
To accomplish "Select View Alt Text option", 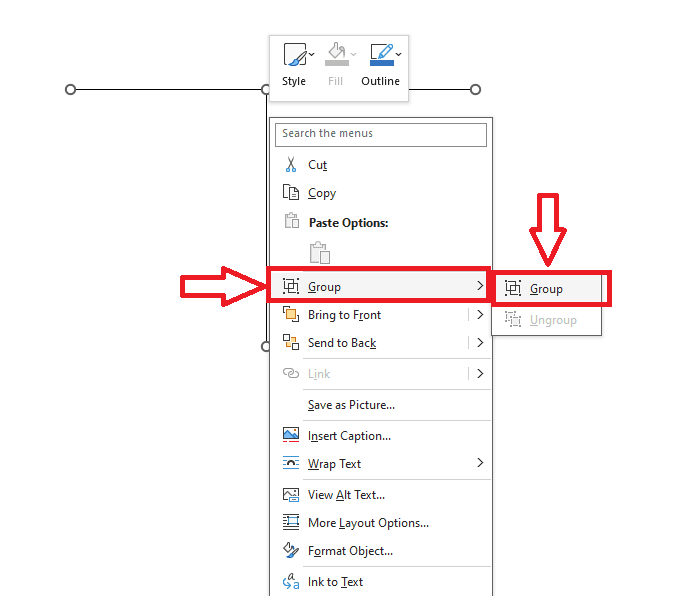I will coord(346,494).
